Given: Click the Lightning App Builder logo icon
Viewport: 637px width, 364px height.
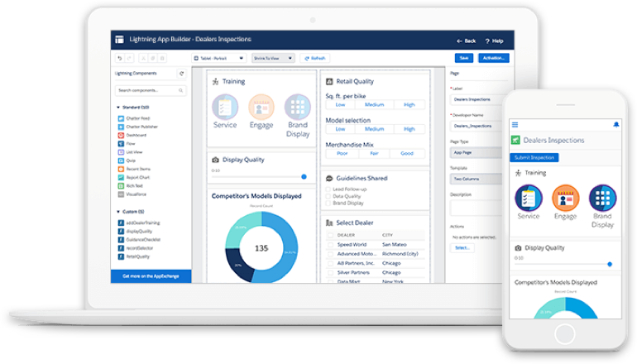Looking at the screenshot, I should (x=119, y=40).
